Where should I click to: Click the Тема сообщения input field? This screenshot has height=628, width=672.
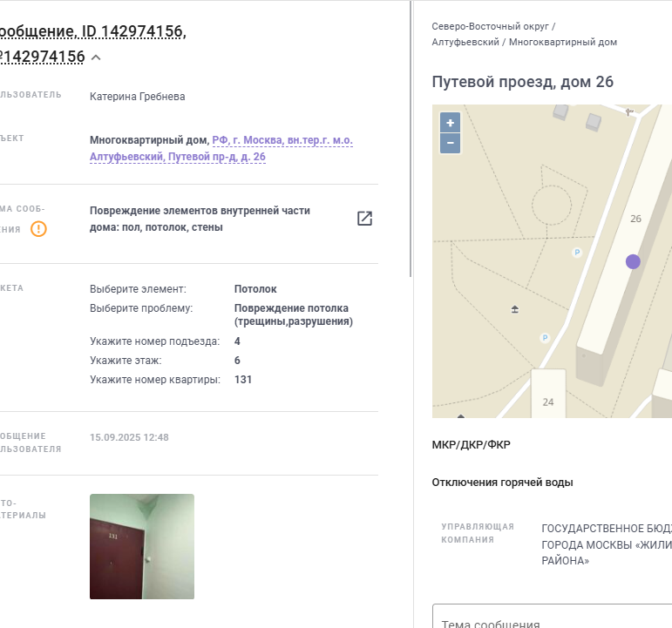(552, 616)
